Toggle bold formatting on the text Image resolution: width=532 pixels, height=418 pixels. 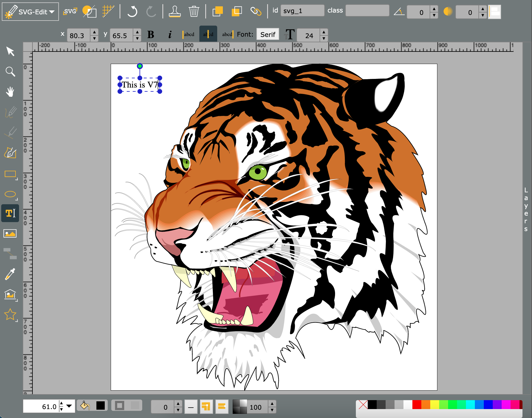[151, 34]
